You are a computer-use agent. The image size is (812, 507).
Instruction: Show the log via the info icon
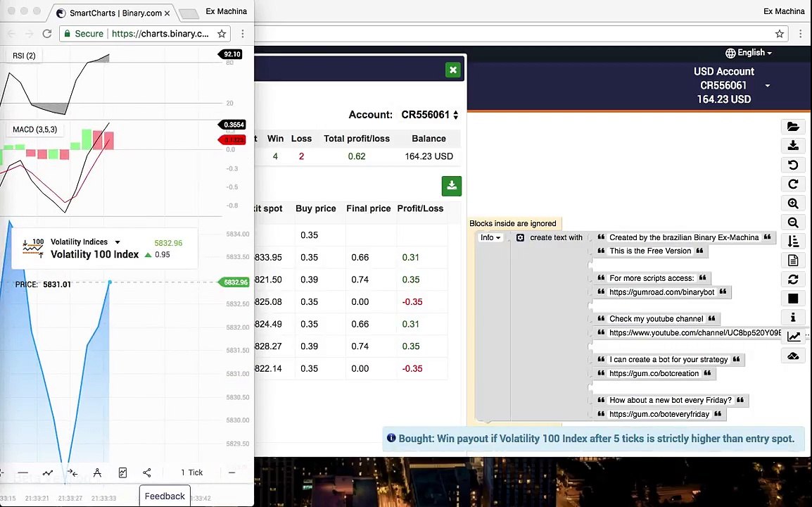coord(793,318)
